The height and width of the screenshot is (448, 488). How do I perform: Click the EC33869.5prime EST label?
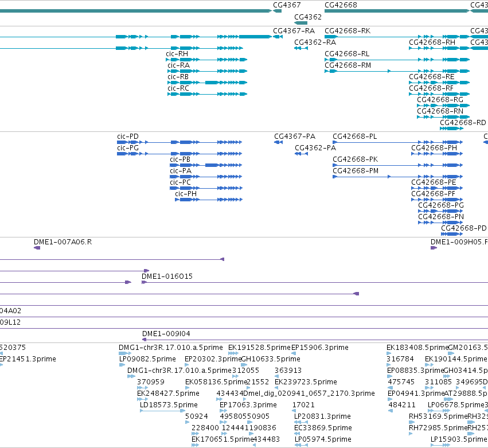point(323,428)
